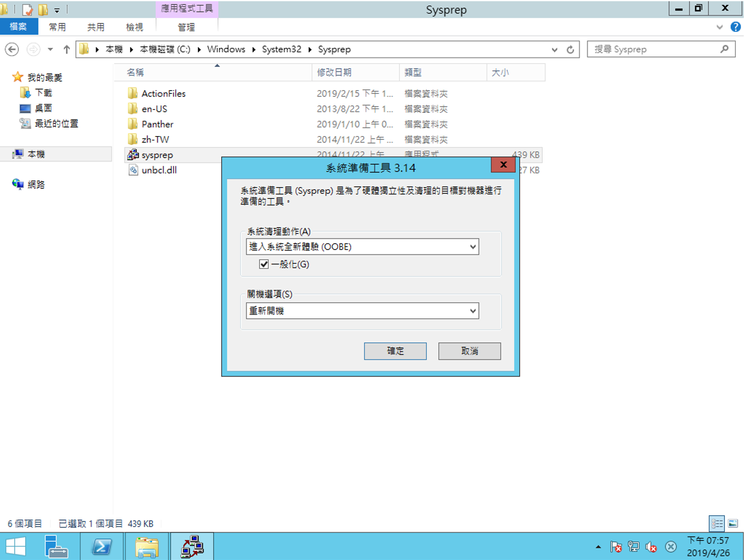
Task: Expand the System32 breadcrumb arrow
Action: tap(310, 49)
